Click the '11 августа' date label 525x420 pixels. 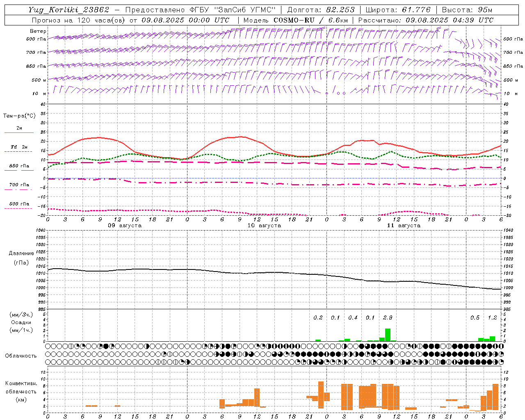pos(404,226)
